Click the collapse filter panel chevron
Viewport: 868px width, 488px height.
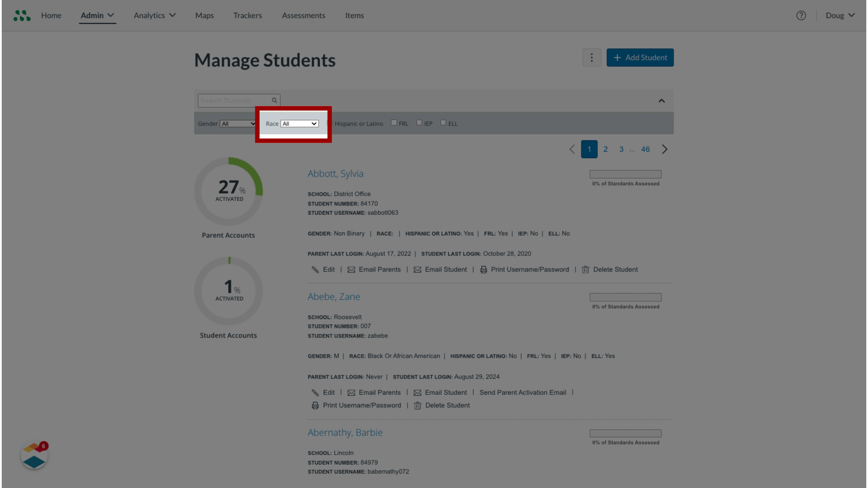point(662,101)
